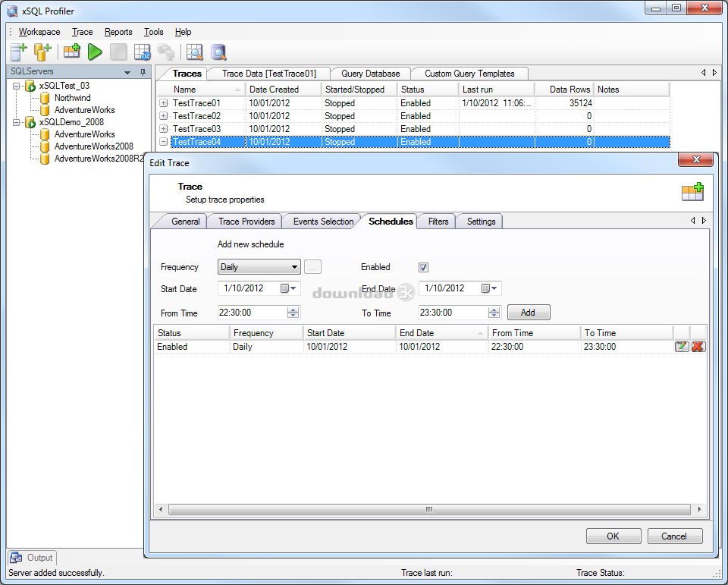The width and height of the screenshot is (728, 585).
Task: Collapse the TestTrace04 row
Action: (164, 142)
